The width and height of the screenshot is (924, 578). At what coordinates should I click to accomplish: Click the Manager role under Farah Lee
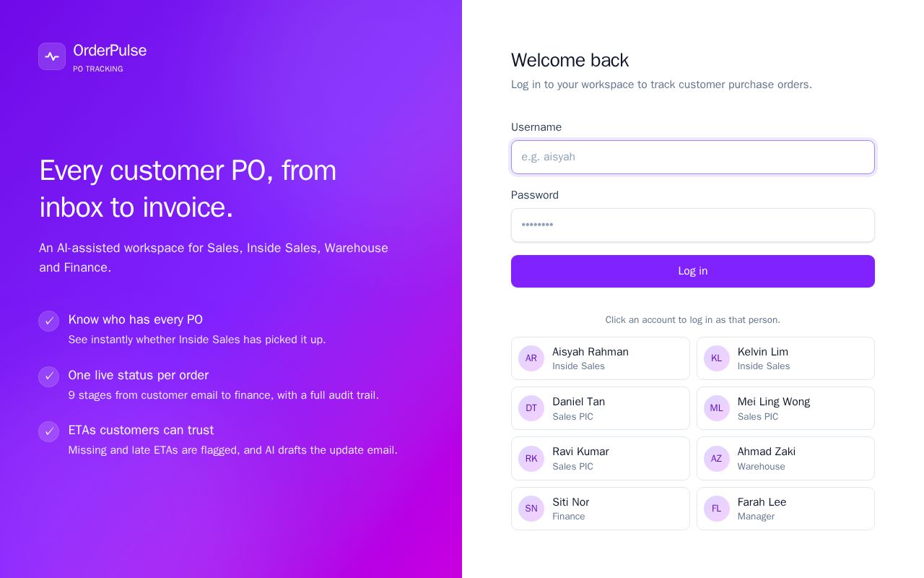[756, 517]
